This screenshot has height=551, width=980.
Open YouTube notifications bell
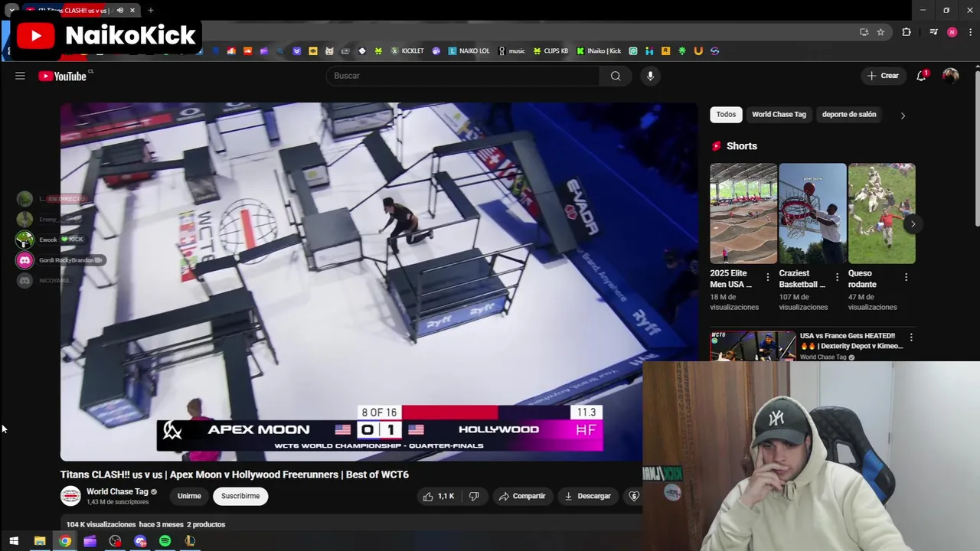[922, 76]
